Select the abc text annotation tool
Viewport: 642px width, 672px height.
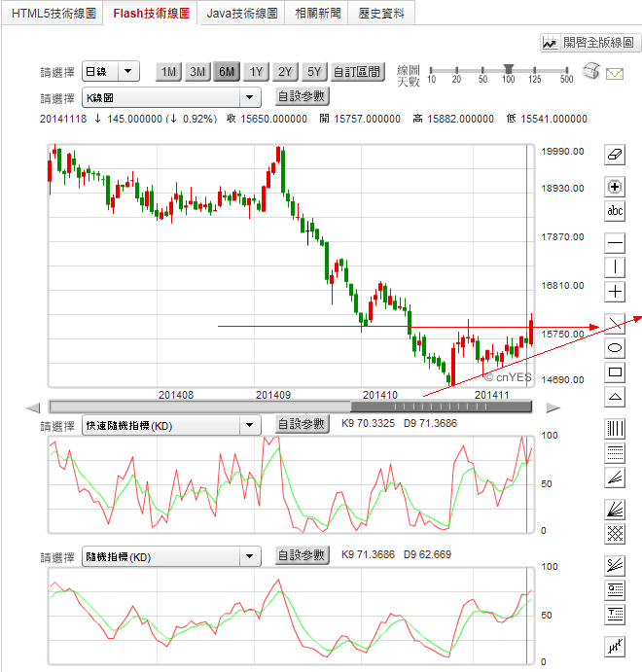pos(615,211)
